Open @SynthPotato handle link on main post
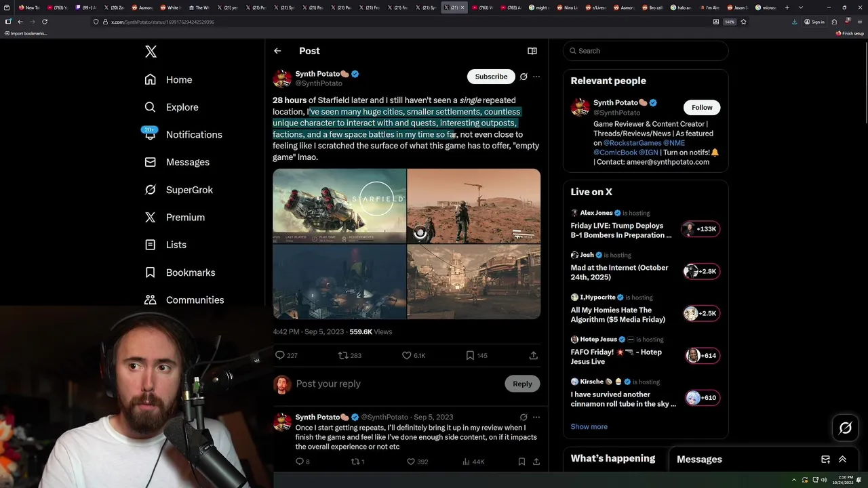868x488 pixels. [319, 83]
